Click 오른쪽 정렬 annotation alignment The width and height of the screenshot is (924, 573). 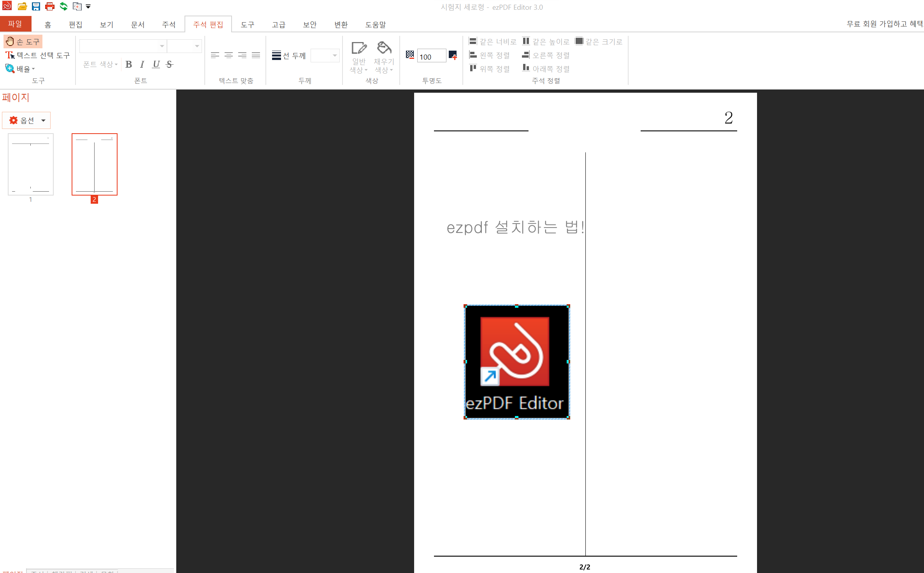pos(546,55)
